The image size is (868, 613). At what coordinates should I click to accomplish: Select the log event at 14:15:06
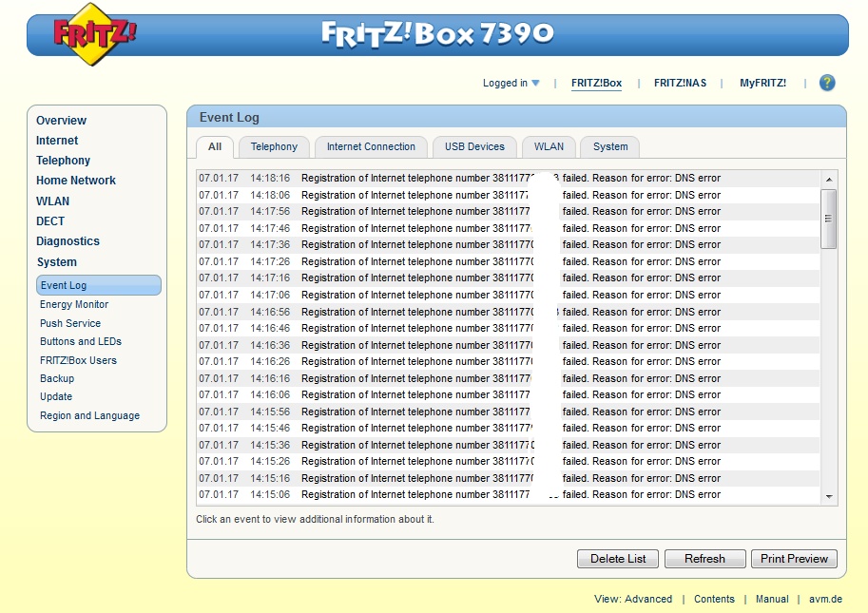click(509, 494)
